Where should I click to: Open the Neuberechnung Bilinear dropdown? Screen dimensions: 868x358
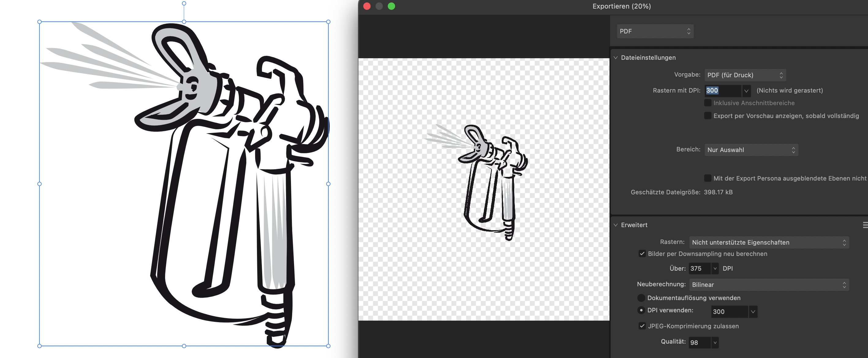[769, 284]
